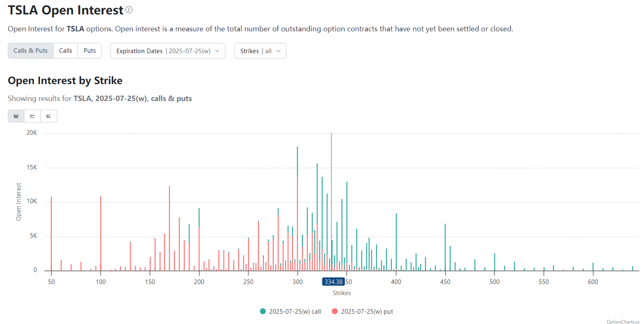Click the put bar at strike 170
Viewport: 644px width, 324px height.
(x=169, y=228)
